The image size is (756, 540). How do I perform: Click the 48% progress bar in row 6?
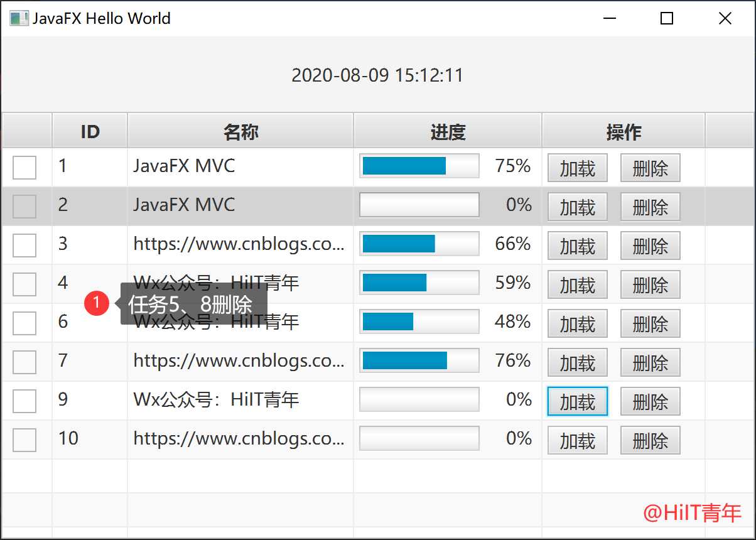419,321
